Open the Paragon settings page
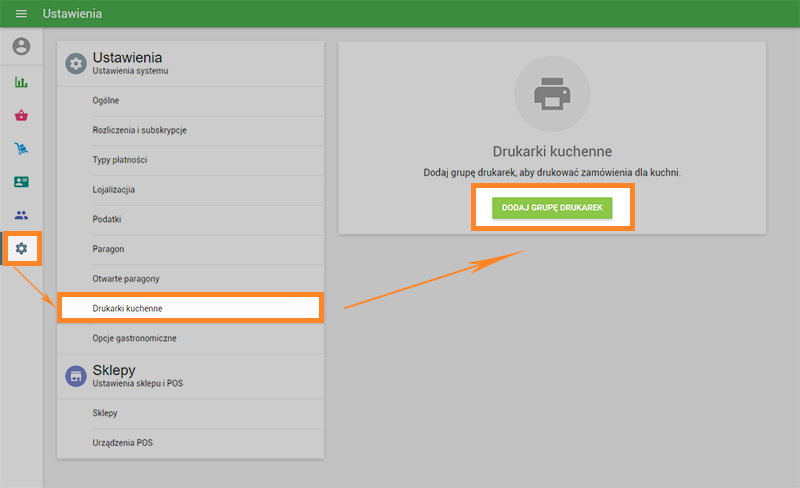Viewport: 800px width, 488px height. pos(108,249)
